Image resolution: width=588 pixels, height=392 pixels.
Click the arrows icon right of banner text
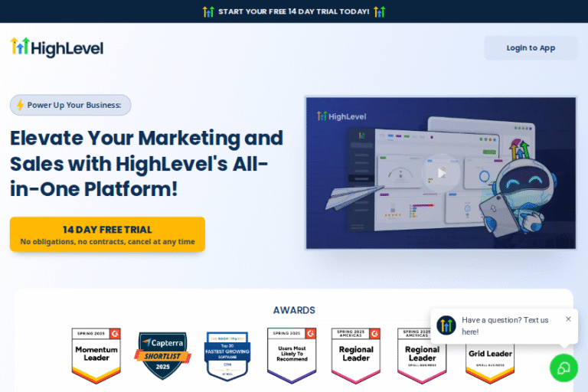click(x=379, y=11)
